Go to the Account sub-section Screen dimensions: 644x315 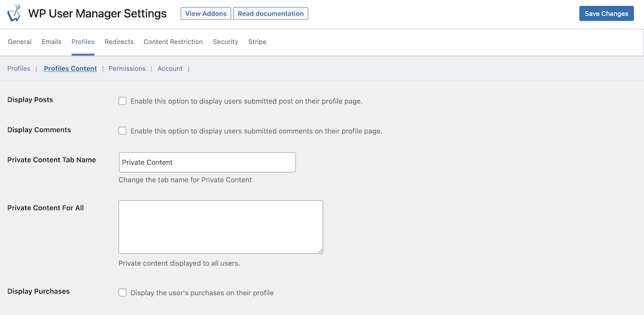(x=169, y=68)
